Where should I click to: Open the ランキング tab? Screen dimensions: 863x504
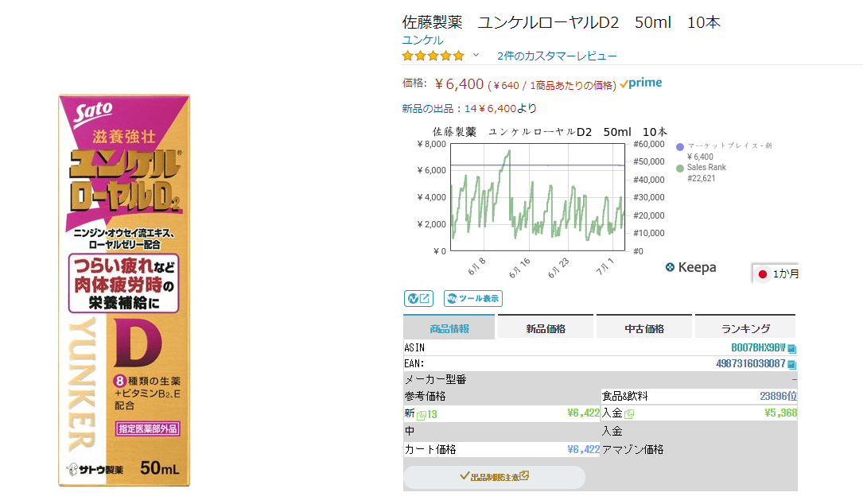(x=745, y=328)
